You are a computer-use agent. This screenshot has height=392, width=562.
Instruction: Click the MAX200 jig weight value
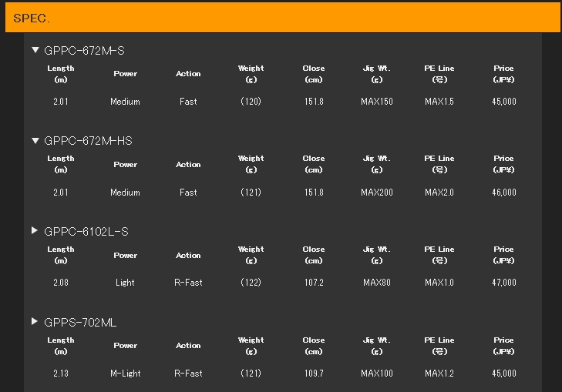tap(377, 193)
